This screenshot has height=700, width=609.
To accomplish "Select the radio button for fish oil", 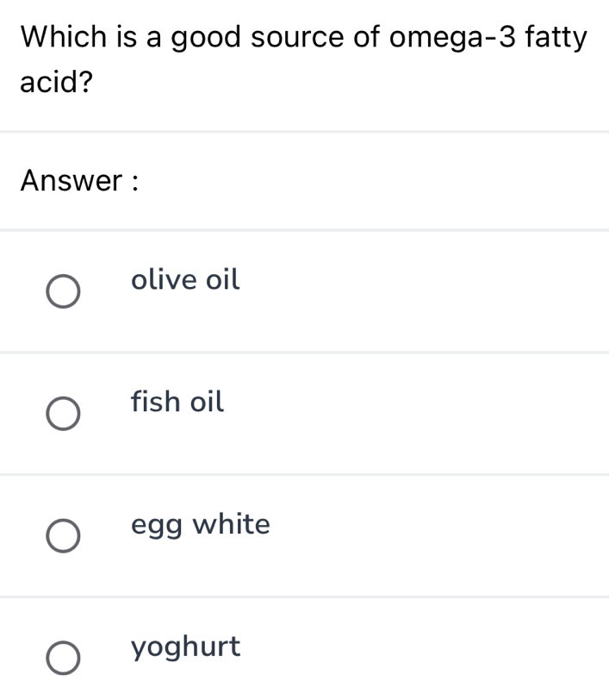I will tap(63, 414).
